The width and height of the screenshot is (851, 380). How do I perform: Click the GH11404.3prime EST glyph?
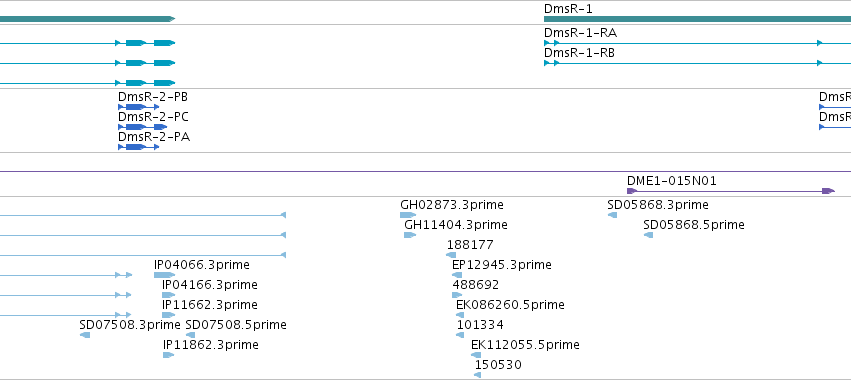pos(410,235)
